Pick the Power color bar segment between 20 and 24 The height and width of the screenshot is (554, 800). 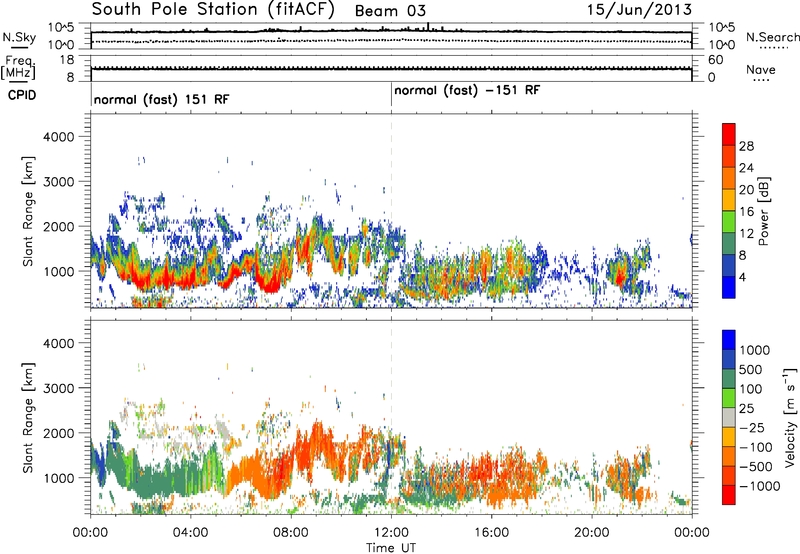[729, 178]
